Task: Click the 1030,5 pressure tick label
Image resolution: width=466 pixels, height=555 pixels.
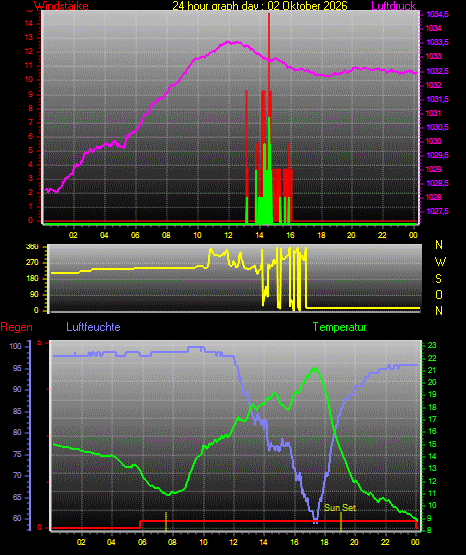Action: pyautogui.click(x=437, y=127)
